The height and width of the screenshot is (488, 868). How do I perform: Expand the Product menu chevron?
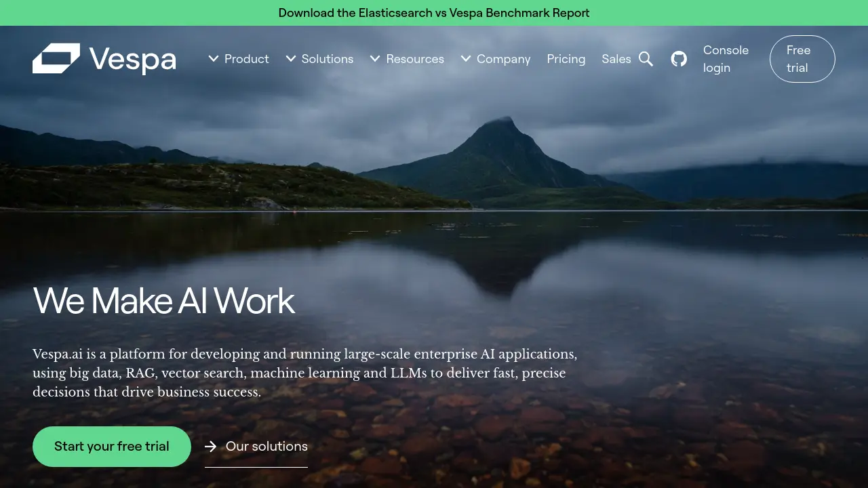coord(214,59)
